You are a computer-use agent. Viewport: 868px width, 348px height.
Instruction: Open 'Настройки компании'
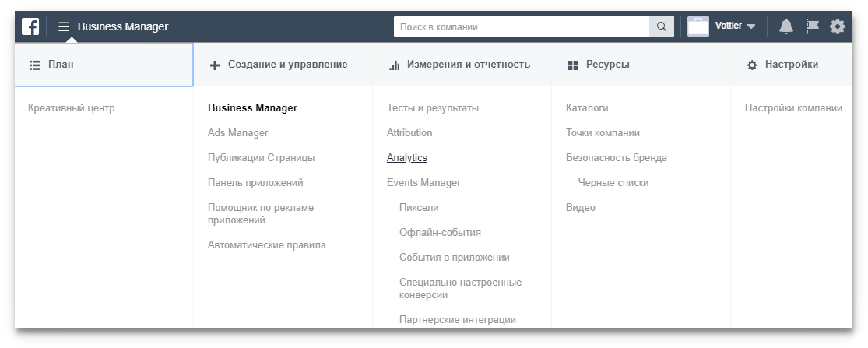tap(794, 108)
